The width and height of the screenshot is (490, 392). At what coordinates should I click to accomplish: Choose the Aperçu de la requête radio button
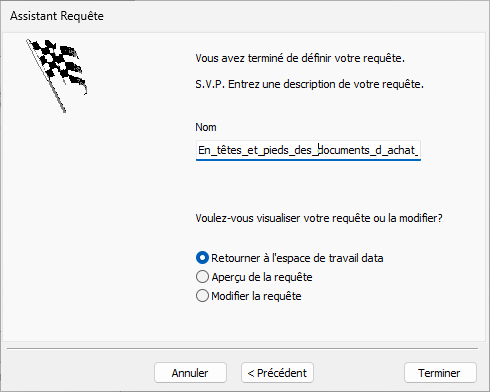coord(202,277)
